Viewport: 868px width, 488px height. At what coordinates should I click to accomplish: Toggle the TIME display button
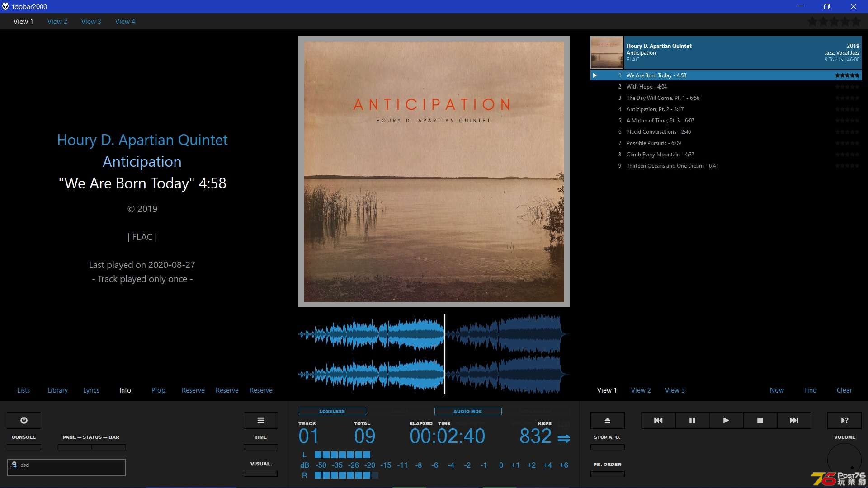click(x=261, y=447)
